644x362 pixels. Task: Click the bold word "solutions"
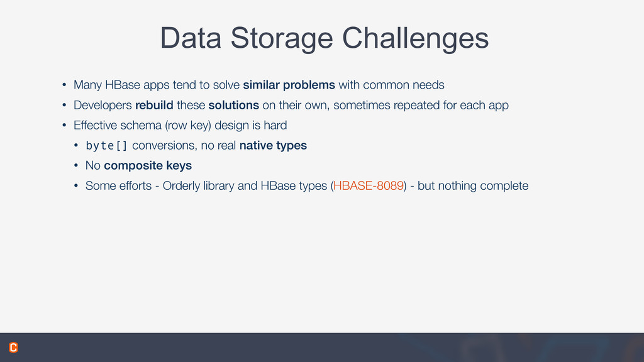[234, 105]
